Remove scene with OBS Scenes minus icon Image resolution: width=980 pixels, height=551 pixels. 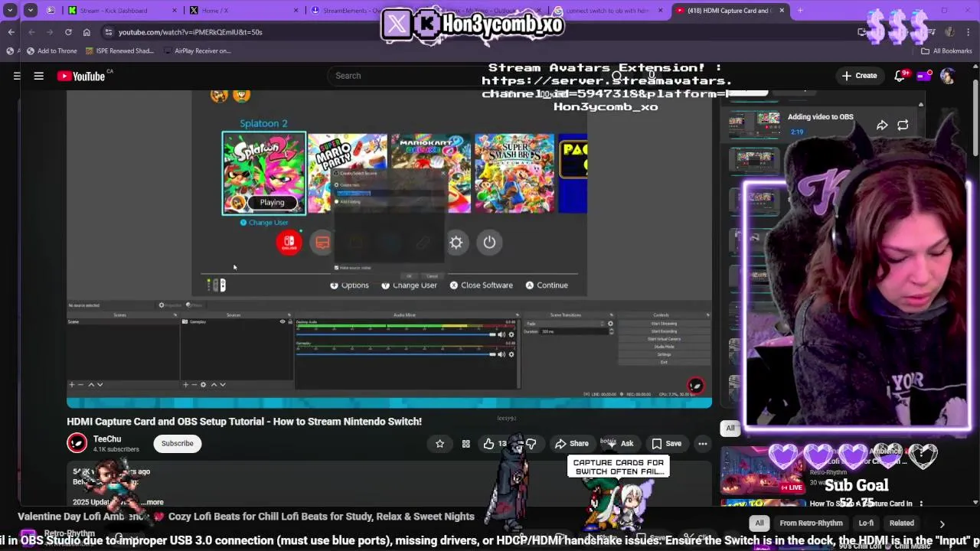point(80,384)
